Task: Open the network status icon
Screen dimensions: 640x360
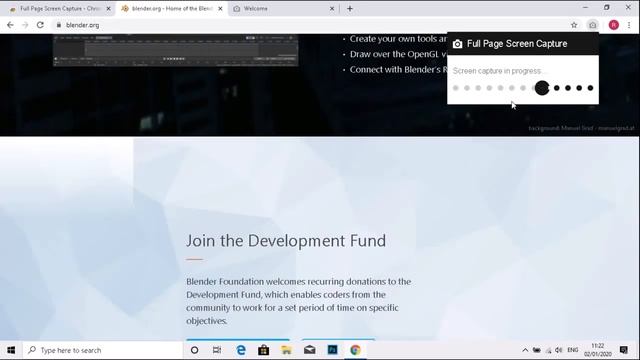Action: click(x=548, y=350)
